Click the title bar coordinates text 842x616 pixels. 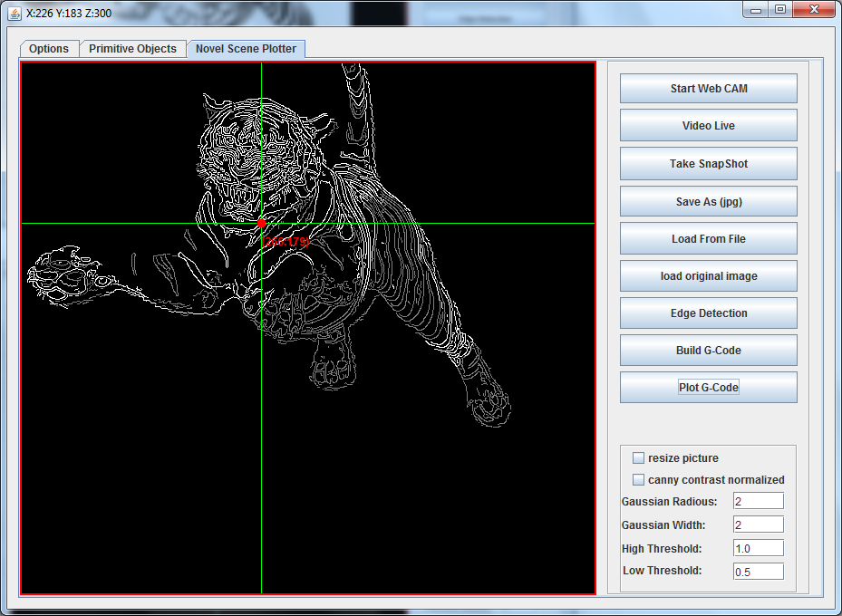coord(69,13)
